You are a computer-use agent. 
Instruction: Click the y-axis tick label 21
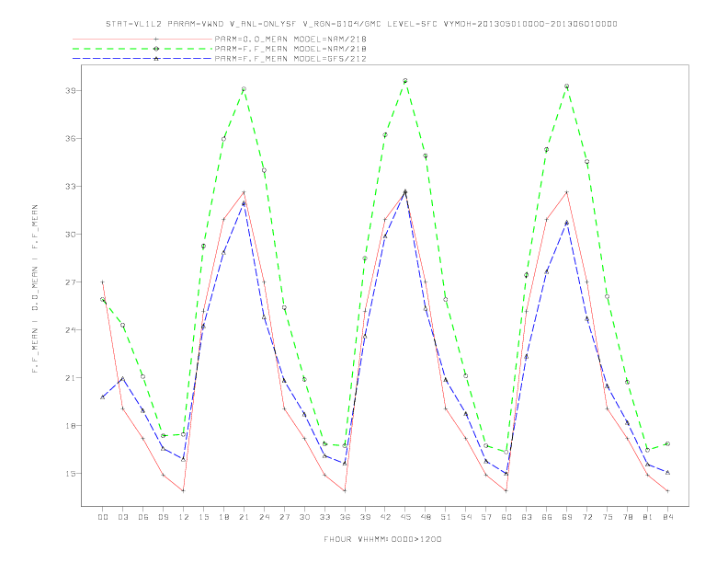tap(71, 378)
